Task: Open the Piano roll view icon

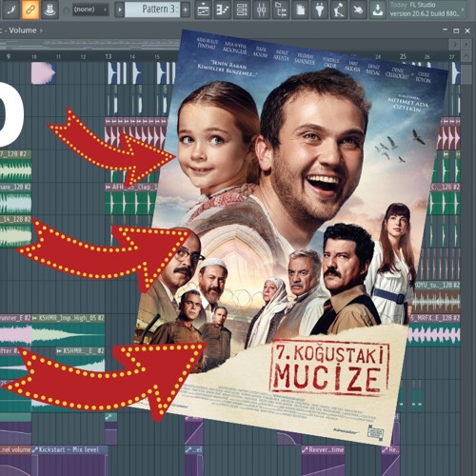Action: point(223,10)
